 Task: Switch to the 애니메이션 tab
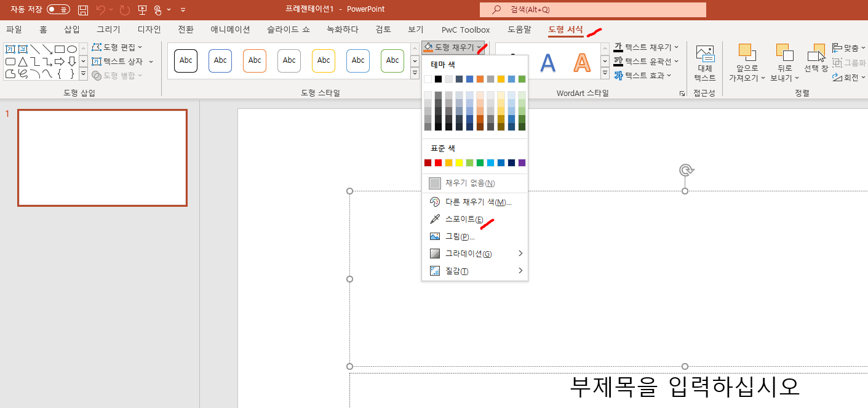tap(230, 29)
